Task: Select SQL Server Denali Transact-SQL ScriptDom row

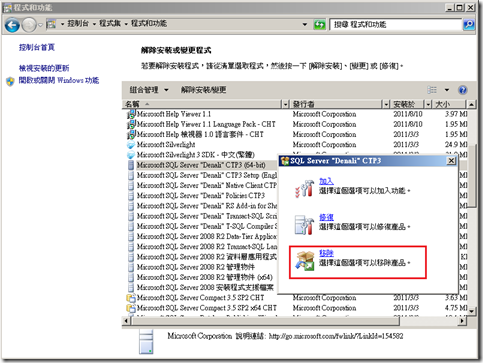Action: click(202, 216)
